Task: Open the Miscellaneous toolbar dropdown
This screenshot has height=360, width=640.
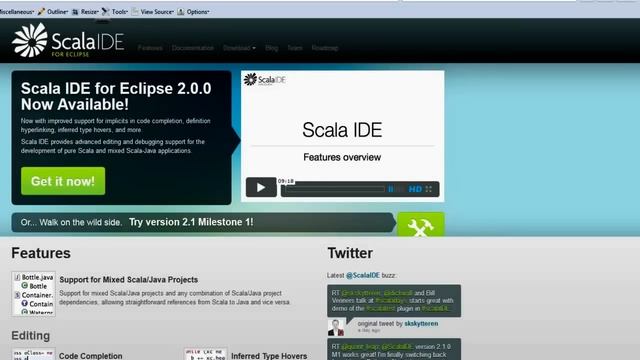Action: coord(17,12)
